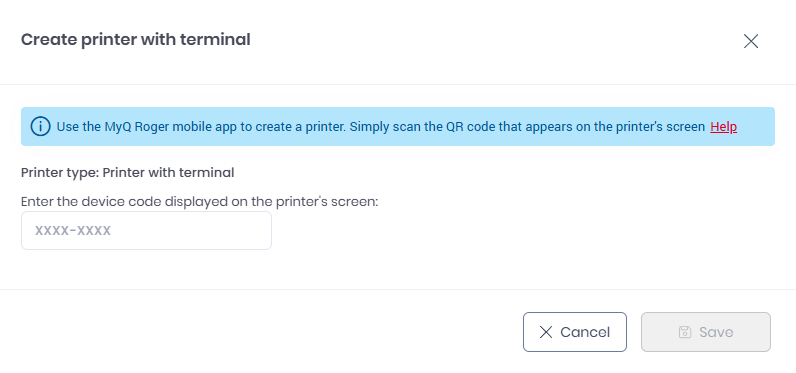This screenshot has width=796, height=373.
Task: Close the Create printer dialog with X
Action: pyautogui.click(x=750, y=41)
